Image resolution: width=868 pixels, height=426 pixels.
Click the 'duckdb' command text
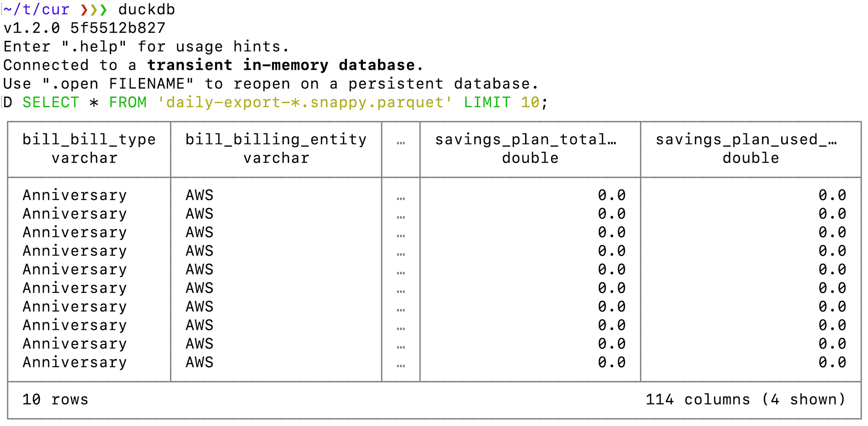pos(147,10)
